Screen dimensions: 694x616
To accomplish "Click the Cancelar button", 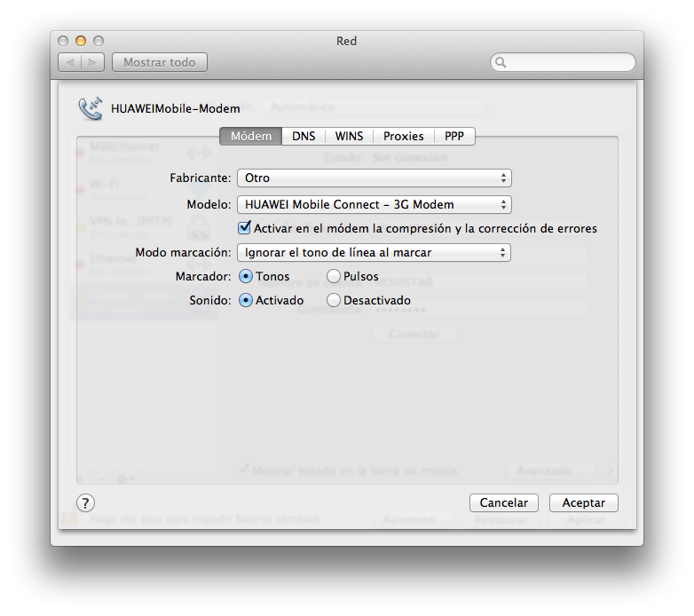I will coord(504,503).
